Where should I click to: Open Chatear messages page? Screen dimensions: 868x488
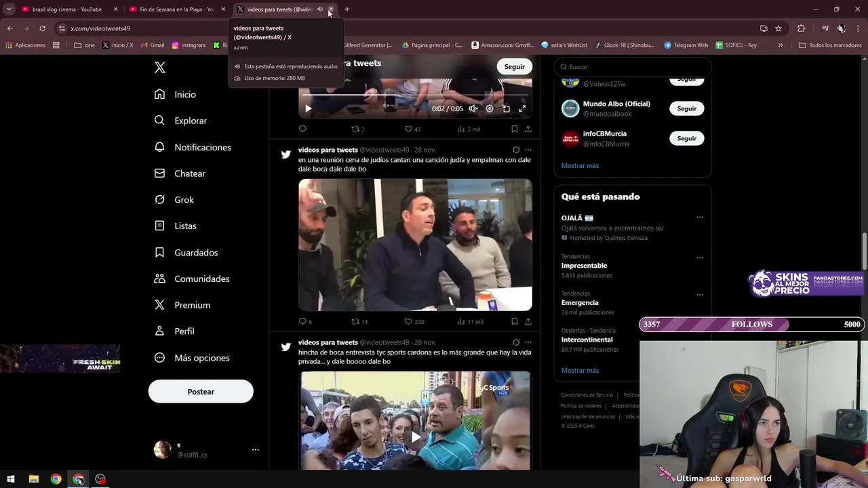[x=180, y=174]
